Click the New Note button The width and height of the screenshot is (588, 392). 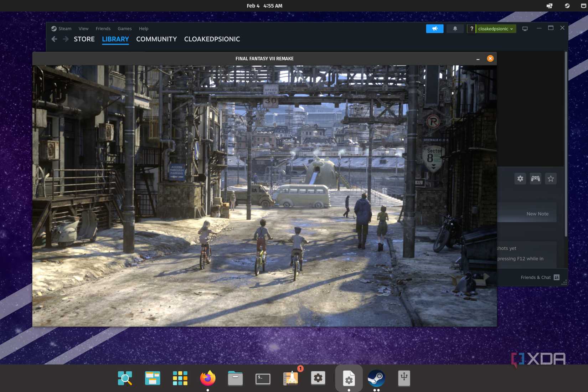[537, 214]
